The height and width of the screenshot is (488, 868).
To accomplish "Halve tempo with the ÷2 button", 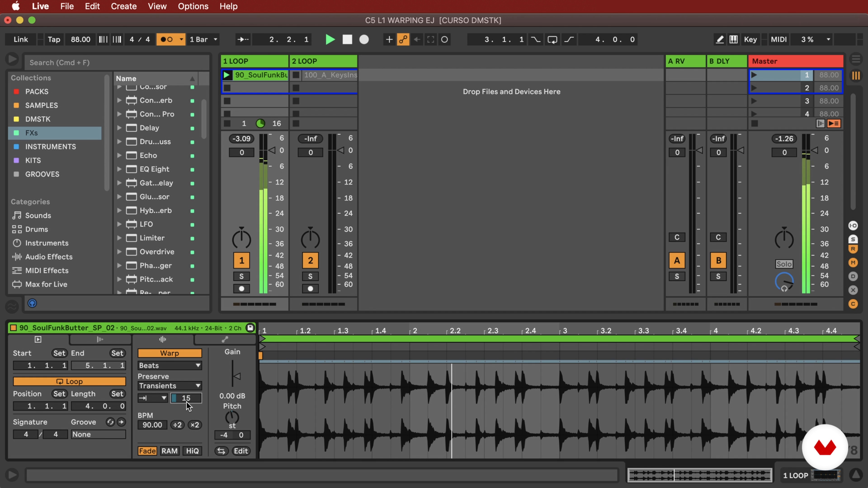I will [177, 425].
